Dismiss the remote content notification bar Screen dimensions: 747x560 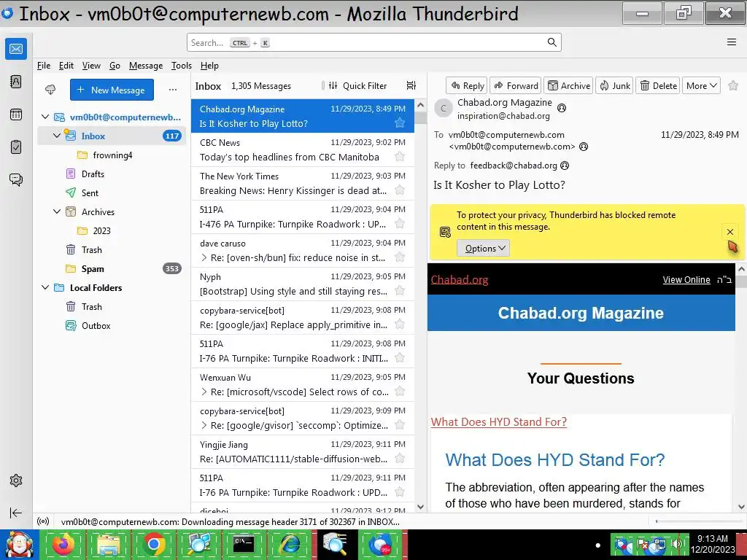pos(729,232)
